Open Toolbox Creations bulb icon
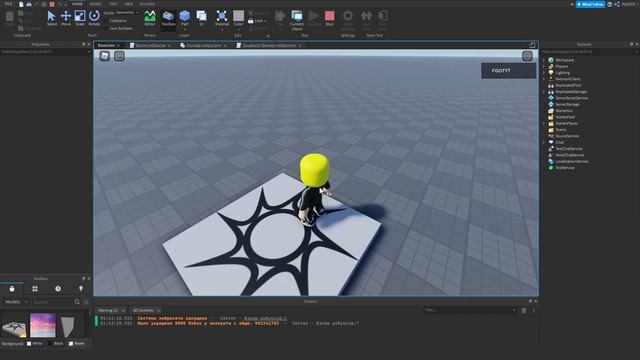 tap(81, 289)
